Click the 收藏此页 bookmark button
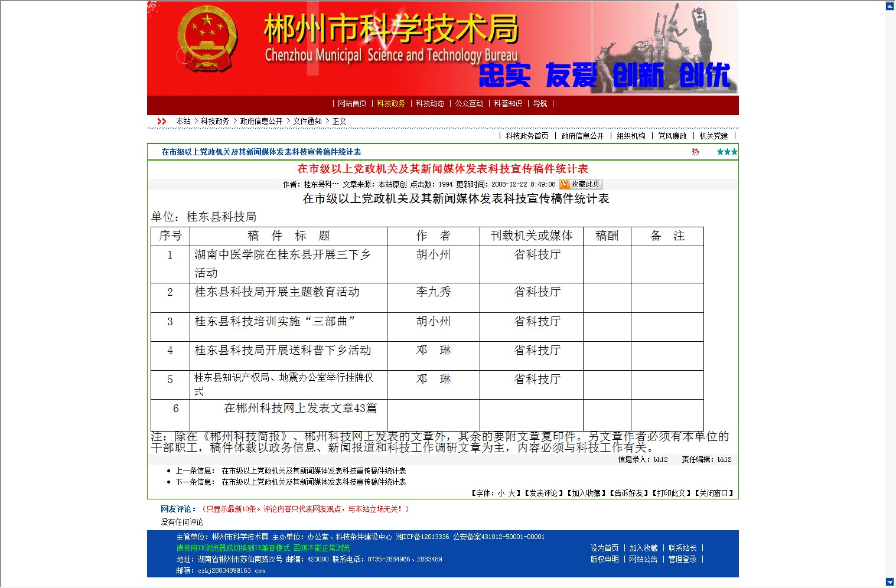The height and width of the screenshot is (588, 896). (x=580, y=184)
